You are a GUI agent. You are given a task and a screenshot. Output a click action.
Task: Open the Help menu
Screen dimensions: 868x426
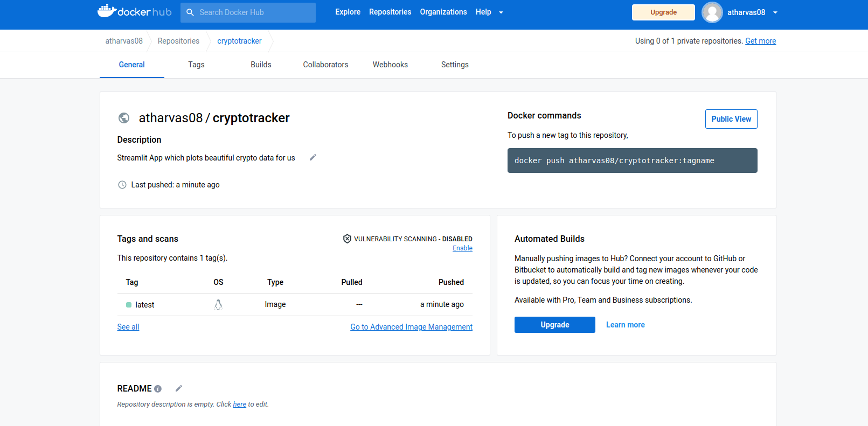pyautogui.click(x=483, y=12)
